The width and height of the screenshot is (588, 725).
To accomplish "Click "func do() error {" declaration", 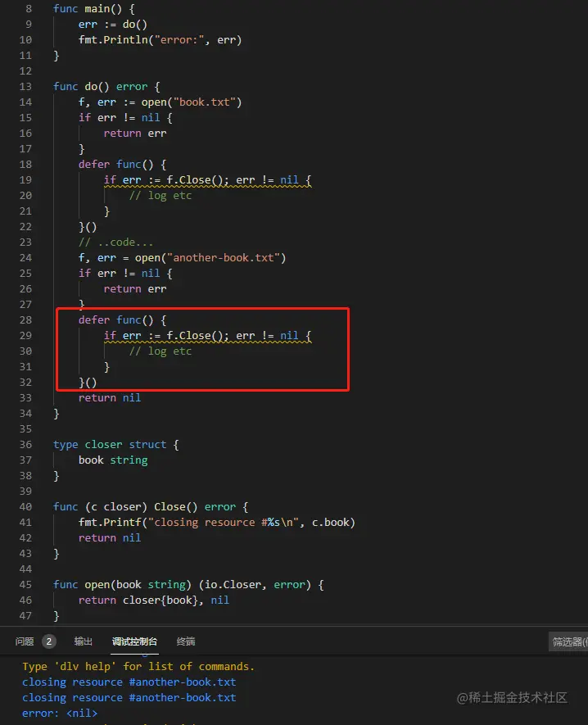I will tap(106, 87).
